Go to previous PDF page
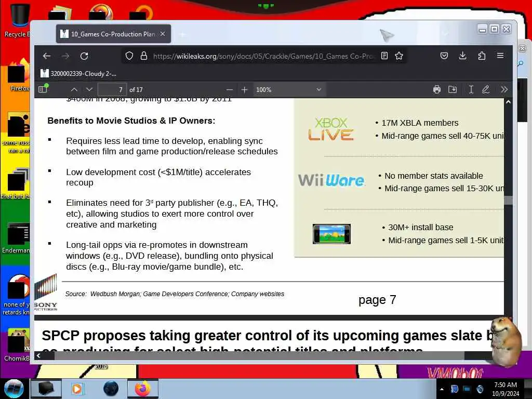Image resolution: width=532 pixels, height=399 pixels. 74,89
